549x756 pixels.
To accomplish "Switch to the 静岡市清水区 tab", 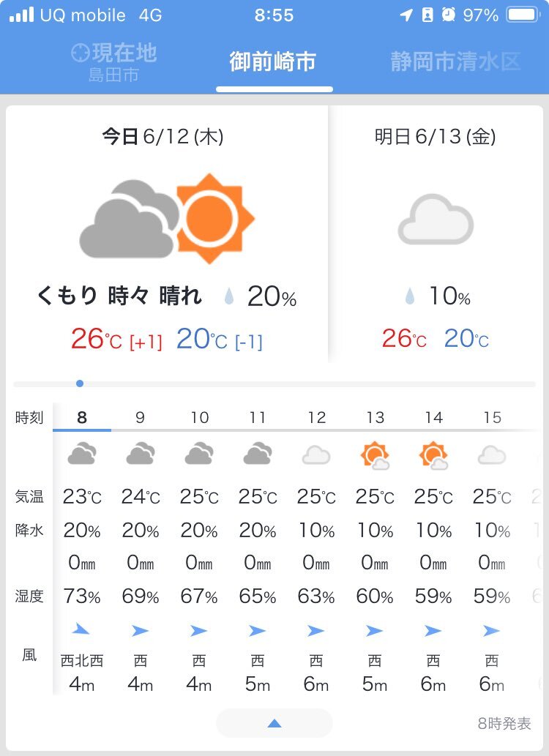I will tap(455, 61).
